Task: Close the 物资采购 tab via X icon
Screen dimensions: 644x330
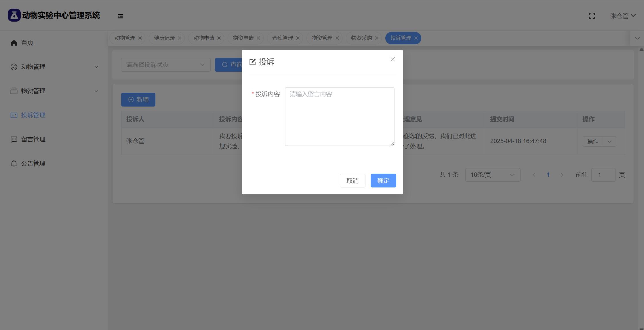Action: 376,38
